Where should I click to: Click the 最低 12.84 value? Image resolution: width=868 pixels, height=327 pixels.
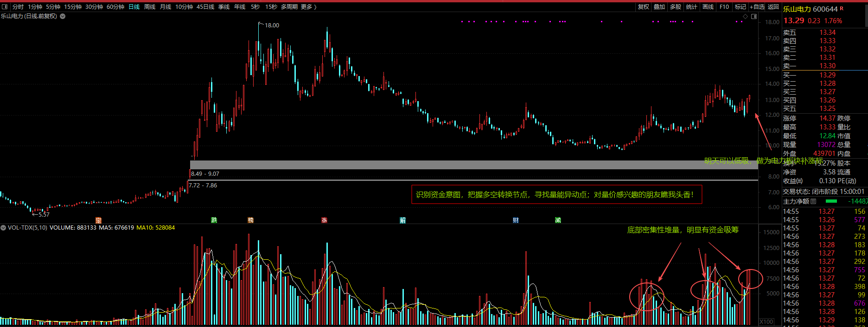point(827,136)
